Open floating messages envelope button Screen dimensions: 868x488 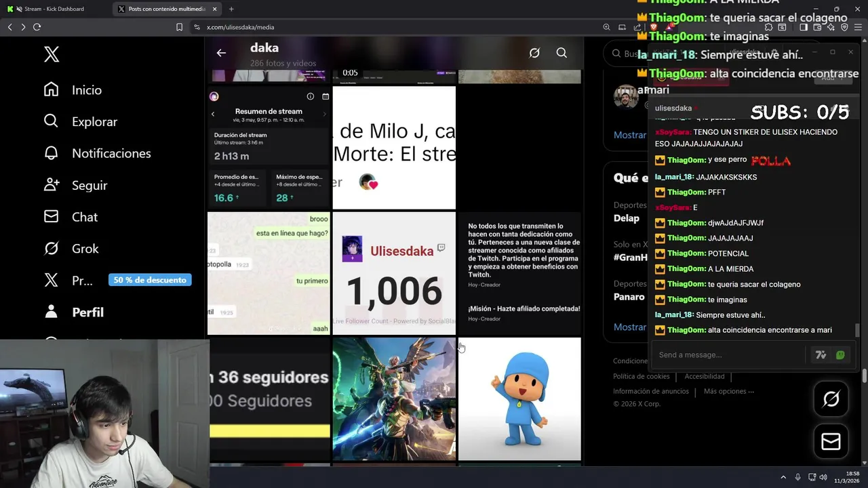(831, 441)
